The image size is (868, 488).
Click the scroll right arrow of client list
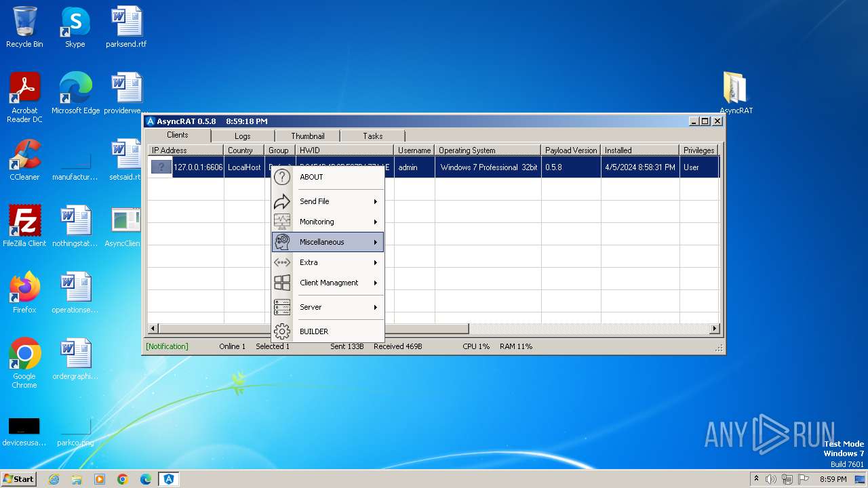[x=714, y=329]
